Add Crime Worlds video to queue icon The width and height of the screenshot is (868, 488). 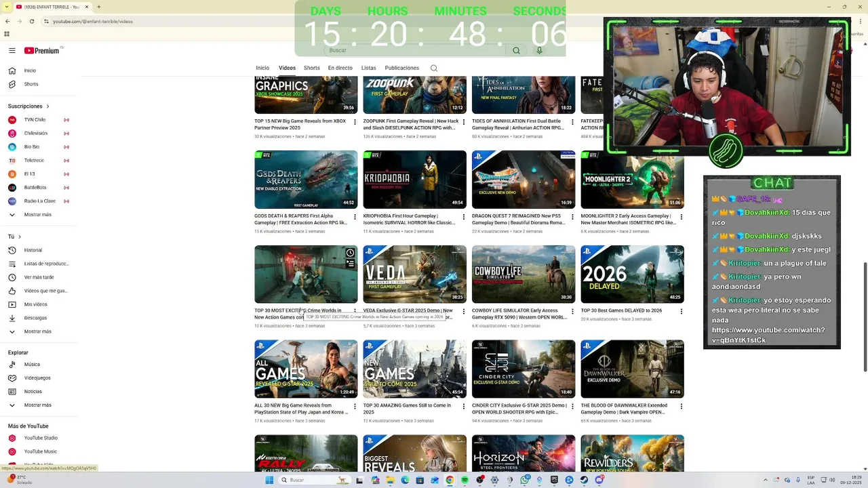click(350, 264)
